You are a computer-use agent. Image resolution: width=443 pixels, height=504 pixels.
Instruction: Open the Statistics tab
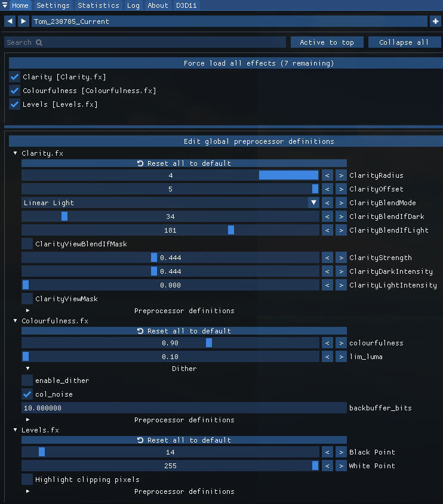point(99,5)
